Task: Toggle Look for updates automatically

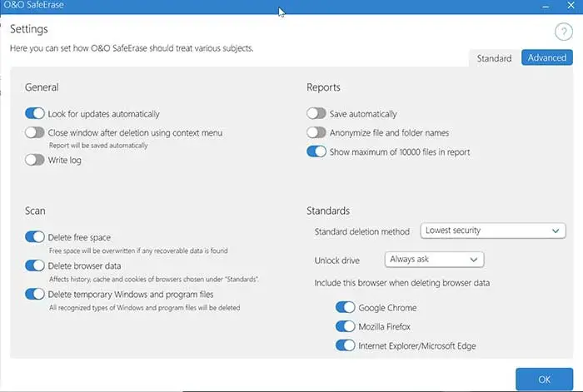Action: tap(34, 113)
